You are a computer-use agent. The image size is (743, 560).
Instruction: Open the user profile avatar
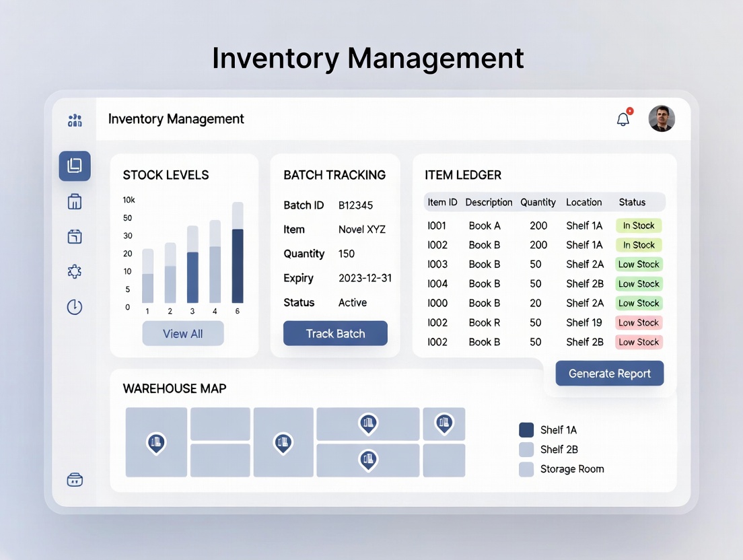(x=661, y=118)
